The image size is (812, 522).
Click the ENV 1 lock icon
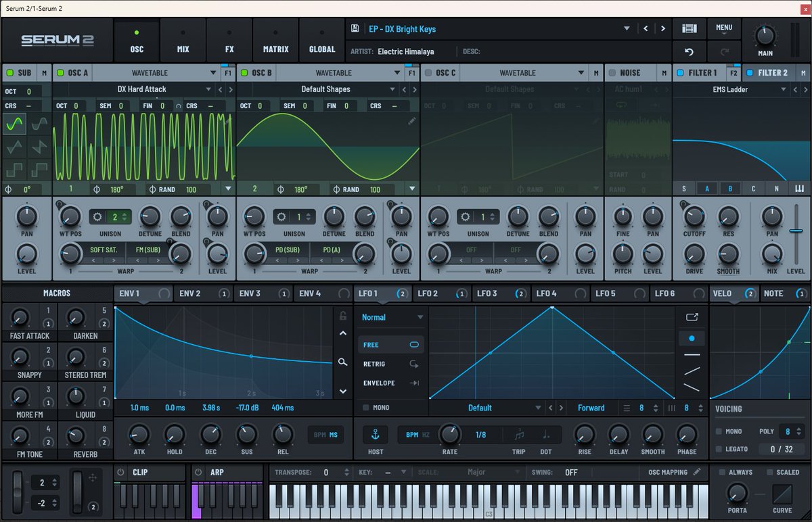click(x=343, y=316)
